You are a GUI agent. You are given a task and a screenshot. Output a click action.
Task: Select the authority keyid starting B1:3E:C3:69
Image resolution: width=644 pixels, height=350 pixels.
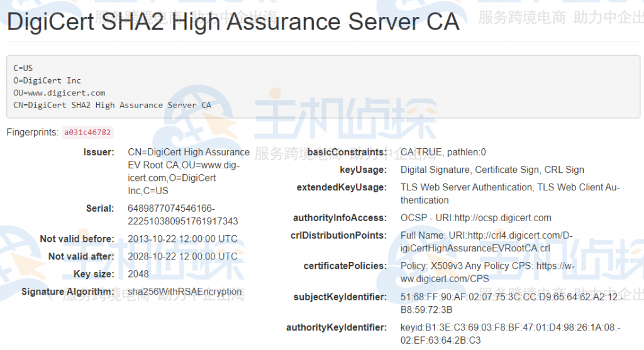(511, 334)
